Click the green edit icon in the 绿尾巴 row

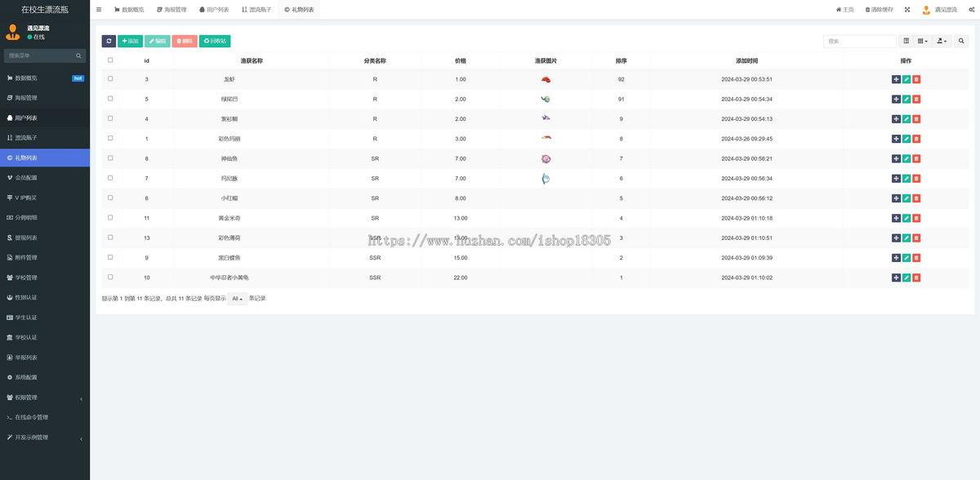[906, 99]
